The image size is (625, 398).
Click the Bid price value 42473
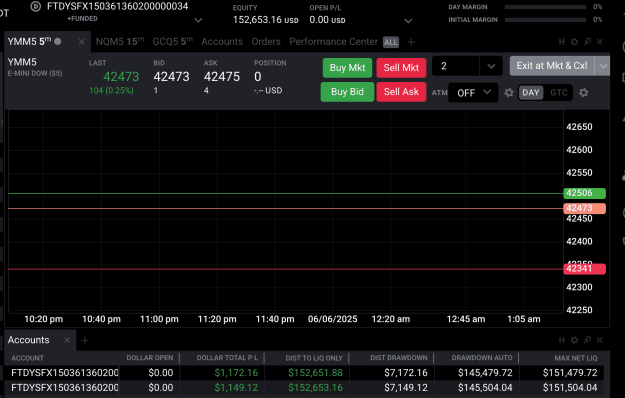click(171, 76)
